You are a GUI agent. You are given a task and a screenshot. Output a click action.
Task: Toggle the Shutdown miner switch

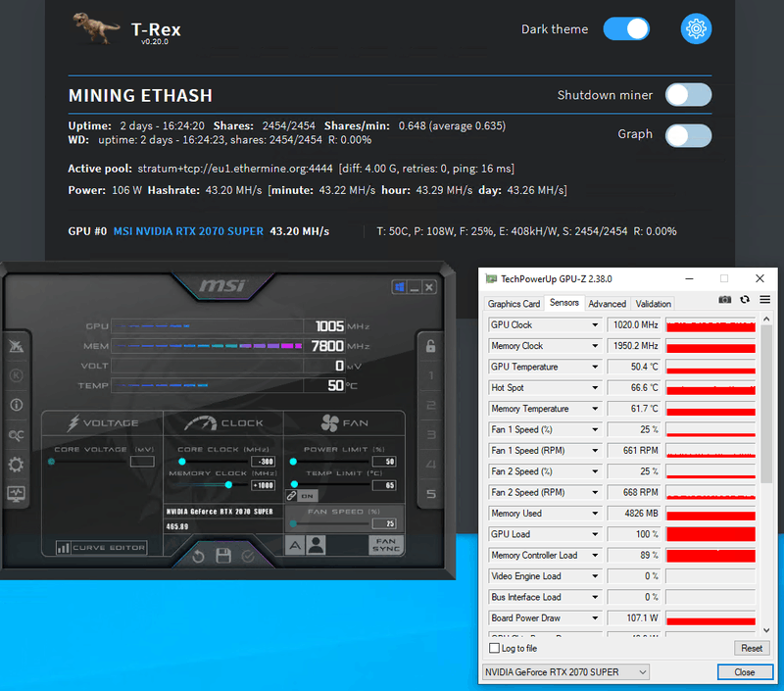click(x=688, y=95)
